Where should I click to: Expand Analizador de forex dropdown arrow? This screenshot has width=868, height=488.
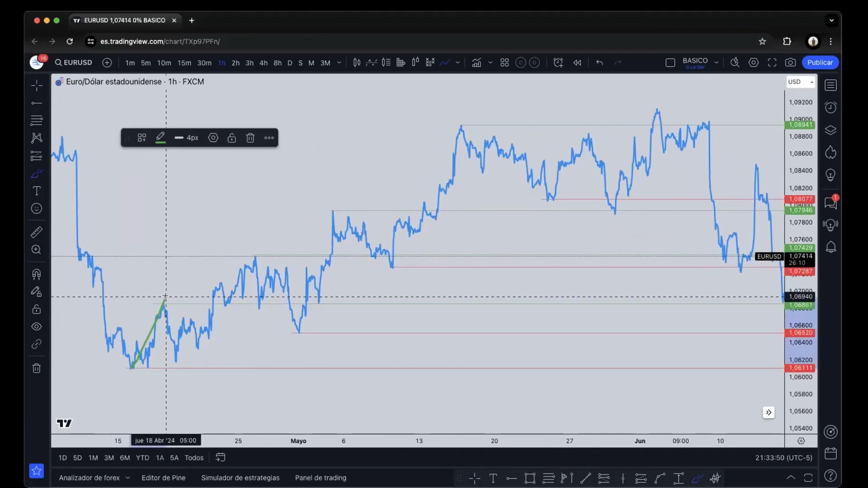point(127,478)
